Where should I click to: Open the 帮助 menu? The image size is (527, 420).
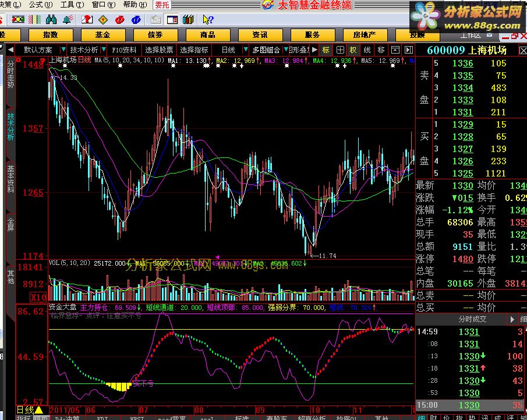pyautogui.click(x=135, y=5)
